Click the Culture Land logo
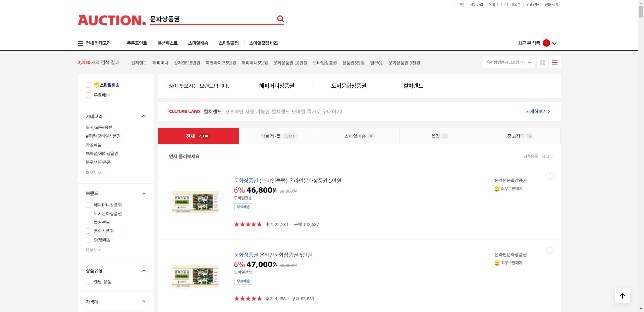The height and width of the screenshot is (312, 644). 184,112
